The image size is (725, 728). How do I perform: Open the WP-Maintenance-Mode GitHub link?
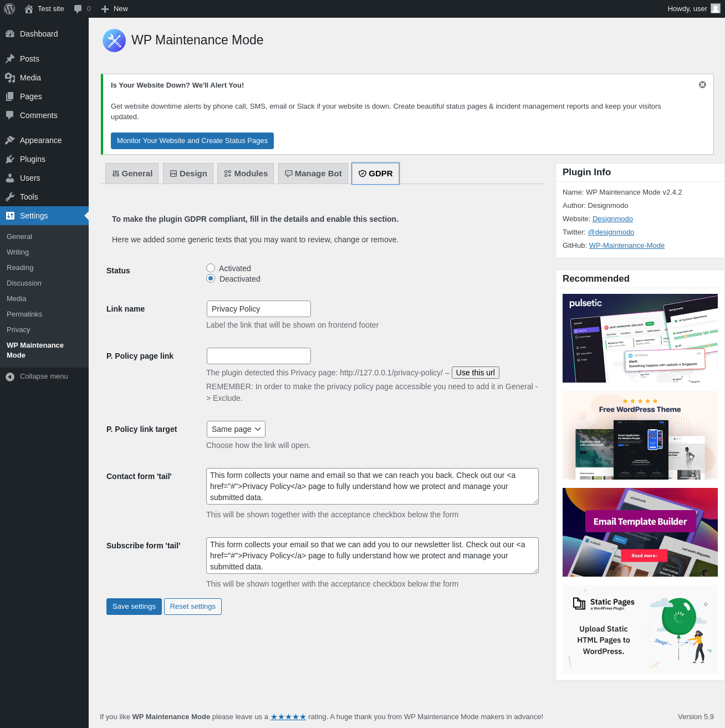tap(627, 246)
